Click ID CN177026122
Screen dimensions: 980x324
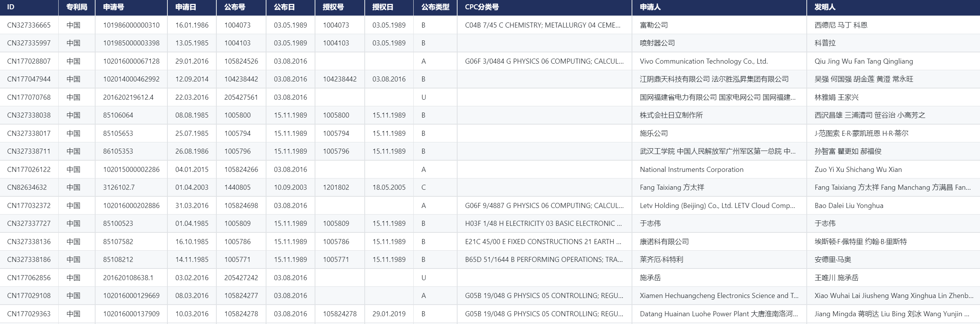click(29, 170)
